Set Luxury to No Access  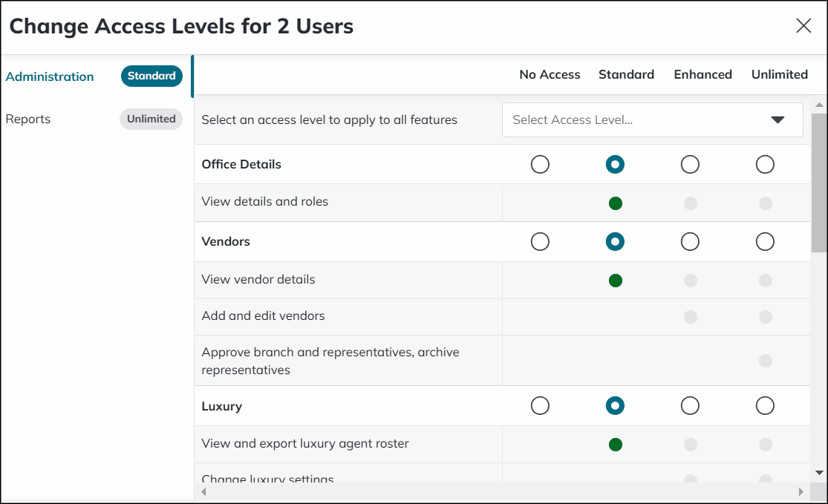(540, 406)
